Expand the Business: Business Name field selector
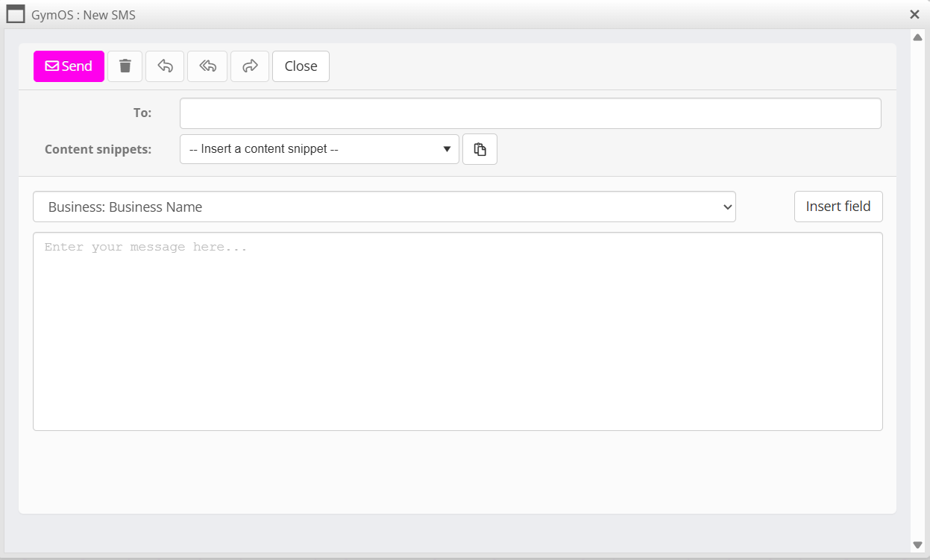 [384, 207]
